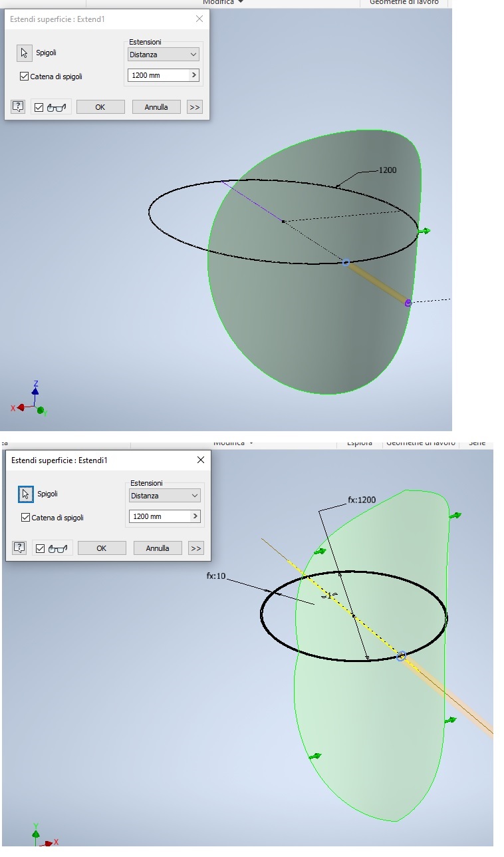
Task: Close the Extend1 dialog
Action: click(199, 19)
